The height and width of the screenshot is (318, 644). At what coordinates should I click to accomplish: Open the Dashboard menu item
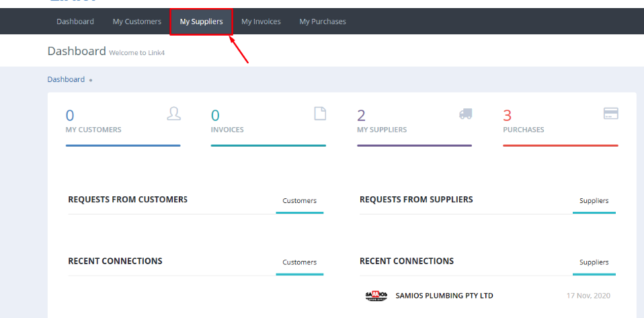coord(75,22)
